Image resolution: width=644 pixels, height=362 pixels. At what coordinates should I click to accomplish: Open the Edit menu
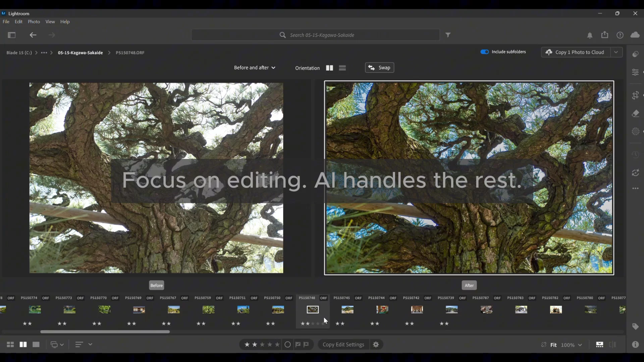(18, 21)
